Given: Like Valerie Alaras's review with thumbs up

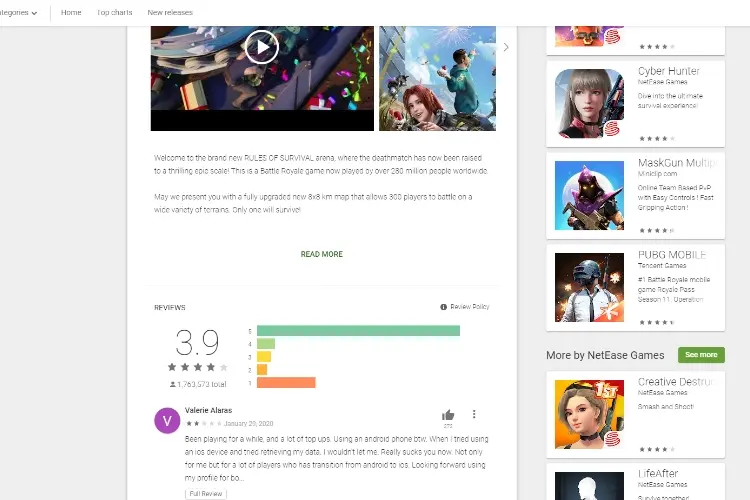Looking at the screenshot, I should (448, 414).
